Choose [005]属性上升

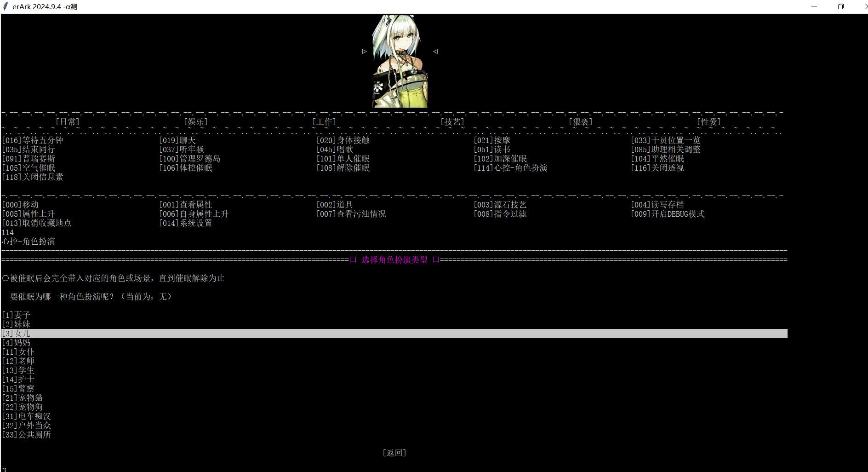point(29,214)
